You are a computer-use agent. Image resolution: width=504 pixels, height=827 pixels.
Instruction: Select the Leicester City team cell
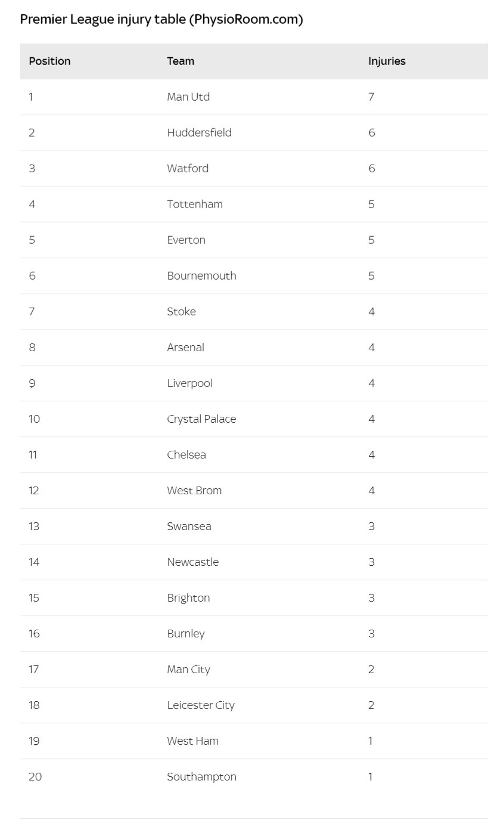[x=201, y=705]
